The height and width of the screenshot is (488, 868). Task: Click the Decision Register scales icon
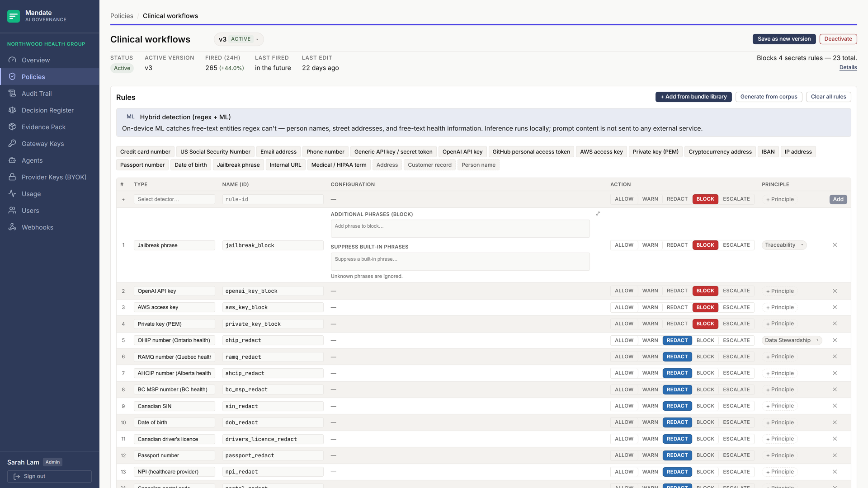pos(12,110)
